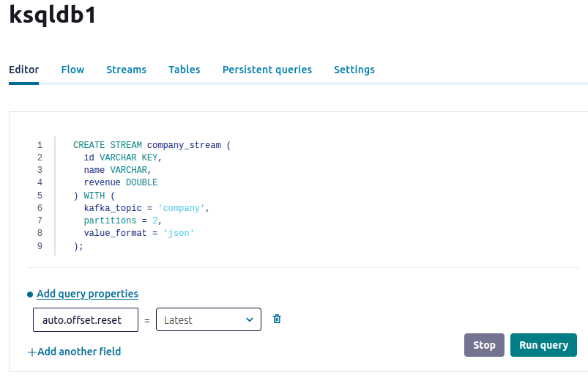Switch to the Editor tab
Screen dimensions: 588x378
23,70
